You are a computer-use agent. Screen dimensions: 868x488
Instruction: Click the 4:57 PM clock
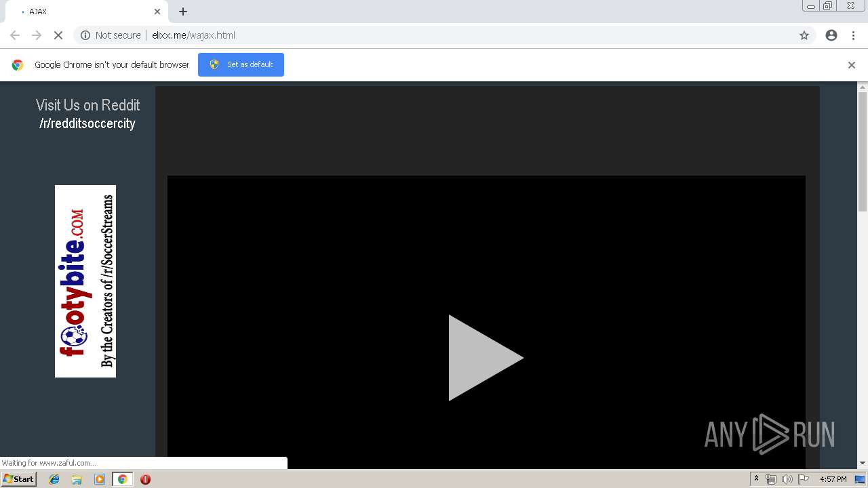click(x=833, y=479)
